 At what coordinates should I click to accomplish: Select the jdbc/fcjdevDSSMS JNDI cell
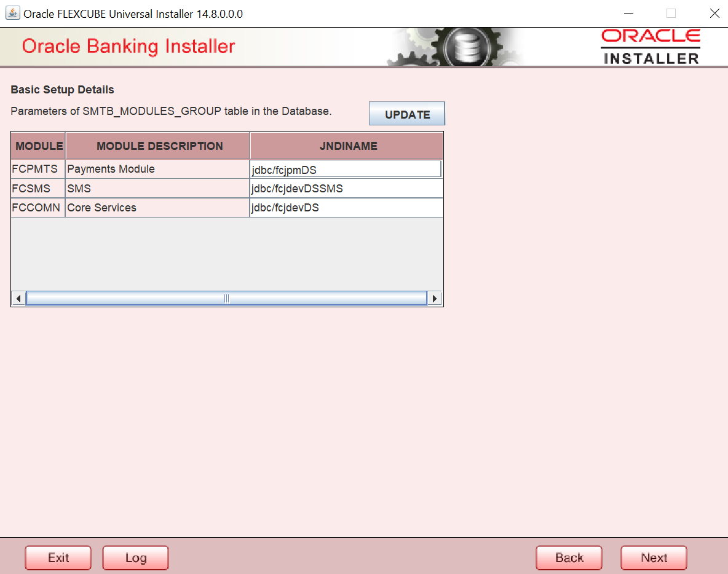[x=346, y=189]
